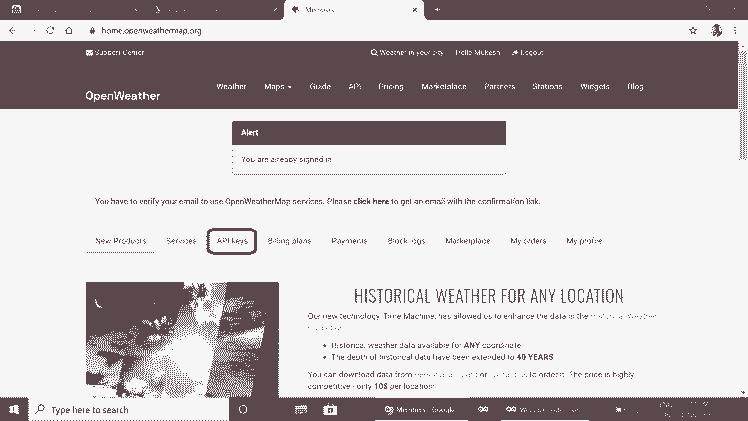Open the Chrome three-dot menu

click(735, 31)
